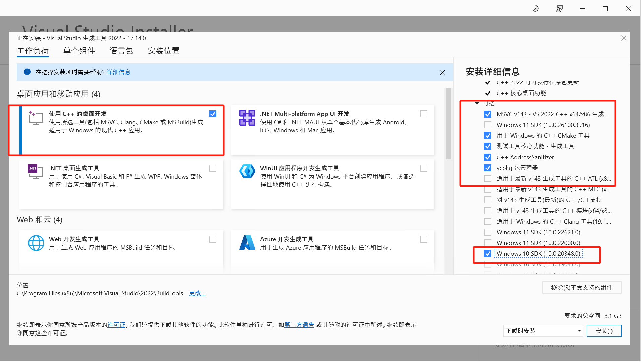
Task: Check C++/CLI support for v143
Action: (x=488, y=200)
